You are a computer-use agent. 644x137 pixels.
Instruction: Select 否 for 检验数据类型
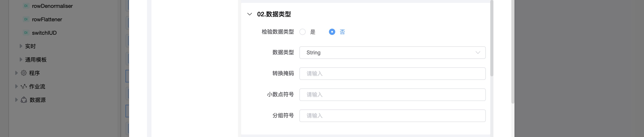point(332,32)
